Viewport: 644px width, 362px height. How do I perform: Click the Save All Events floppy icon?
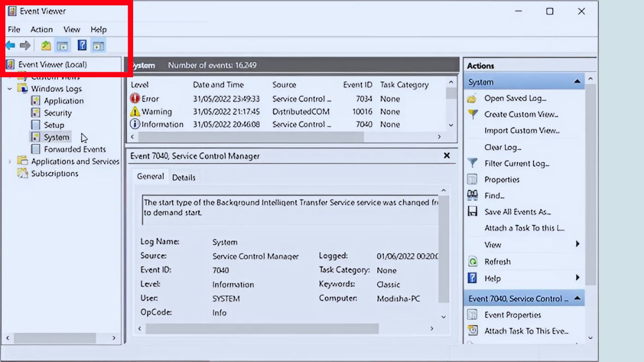click(472, 211)
